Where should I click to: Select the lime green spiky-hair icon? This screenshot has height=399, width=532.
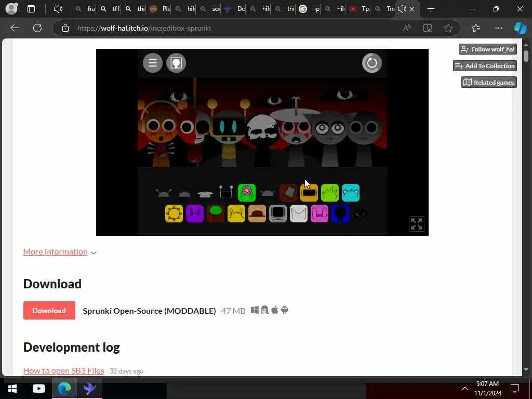point(330,193)
